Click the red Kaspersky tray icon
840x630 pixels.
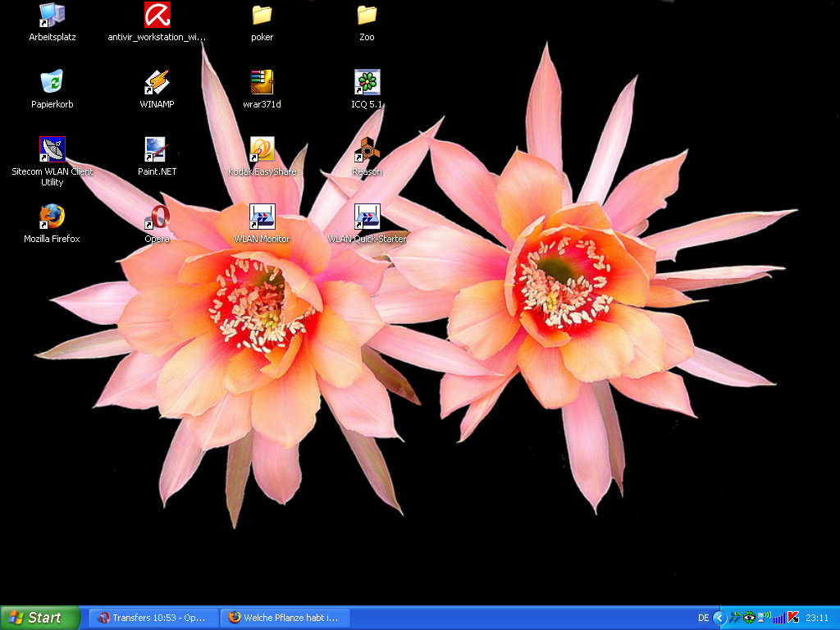792,618
